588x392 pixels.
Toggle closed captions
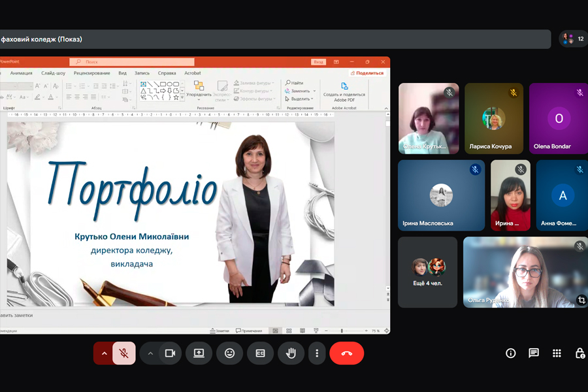point(260,353)
